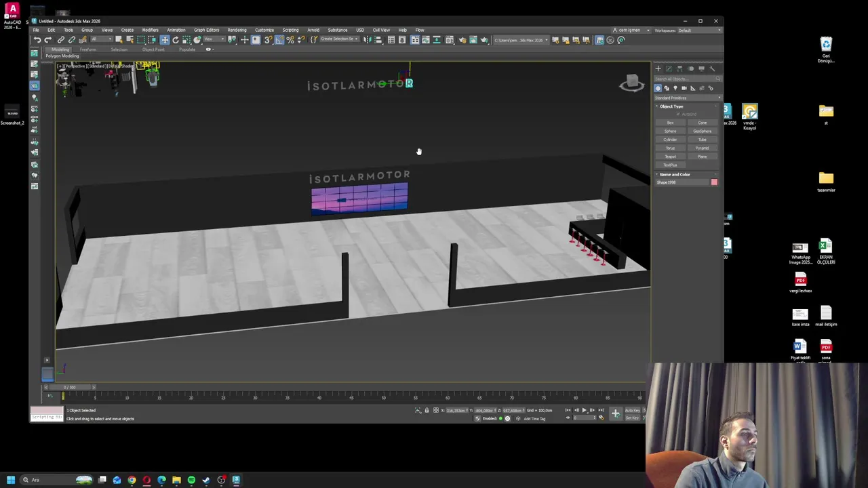Screen dimensions: 868x488
Task: Pick the Select and Uniform Scale tool
Action: pos(186,39)
